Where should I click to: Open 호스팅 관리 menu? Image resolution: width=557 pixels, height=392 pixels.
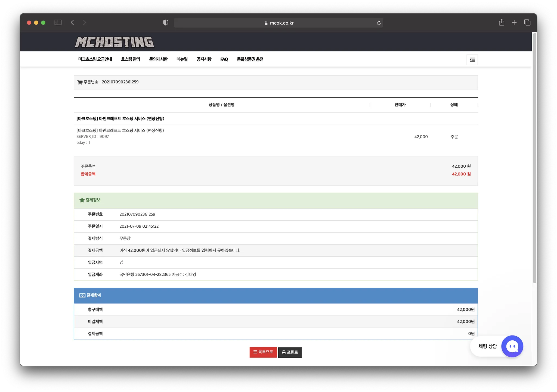(x=131, y=59)
